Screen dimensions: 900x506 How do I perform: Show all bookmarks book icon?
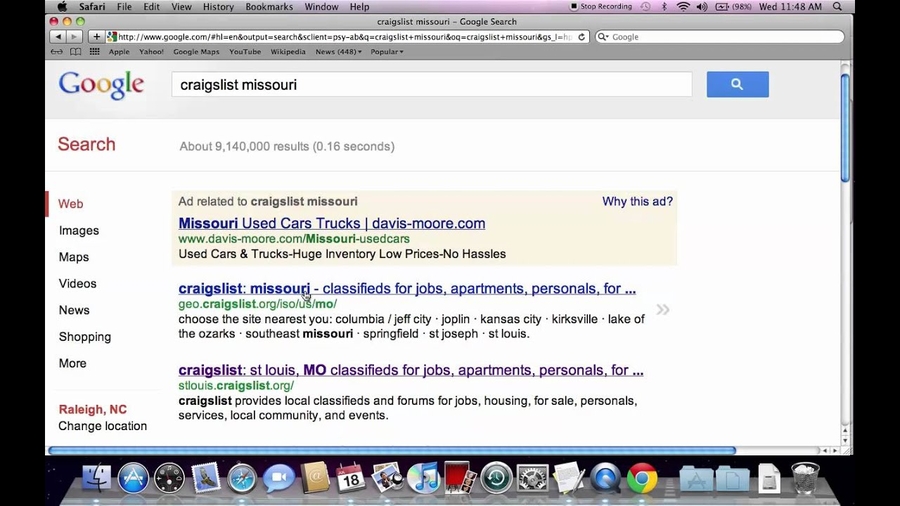pos(75,52)
